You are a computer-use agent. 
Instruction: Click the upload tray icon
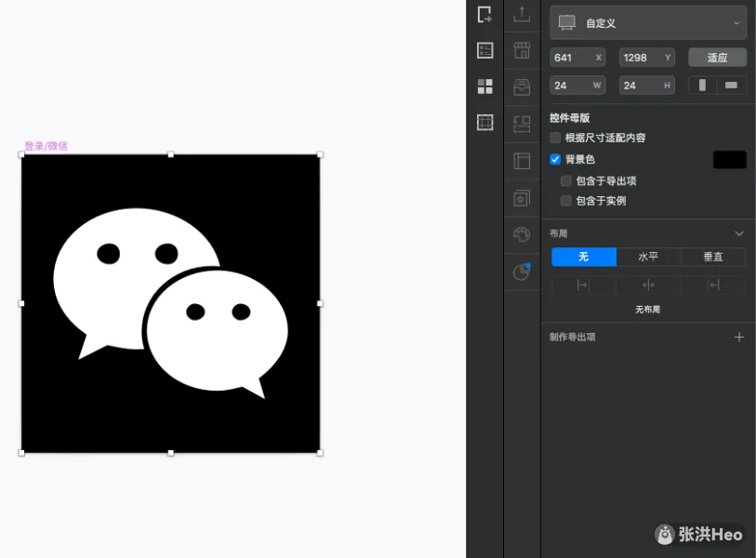click(x=522, y=14)
